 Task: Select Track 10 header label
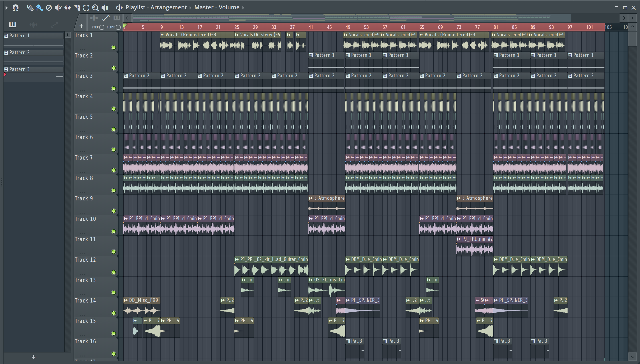[85, 219]
